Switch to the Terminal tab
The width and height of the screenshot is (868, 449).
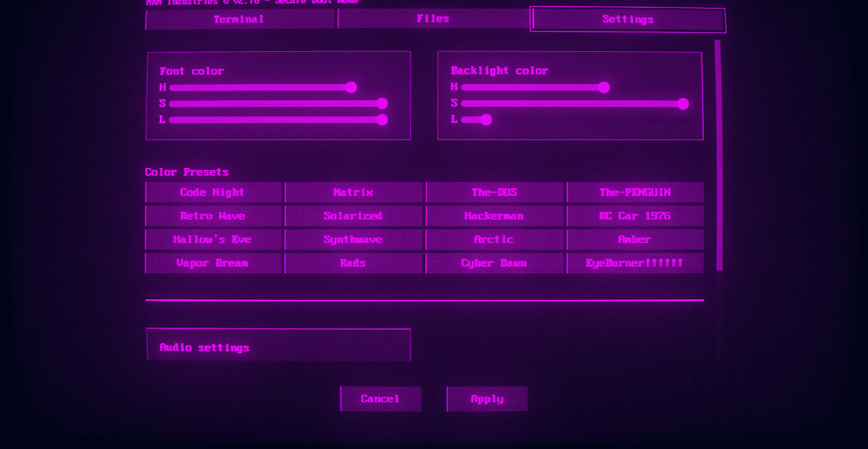(239, 19)
